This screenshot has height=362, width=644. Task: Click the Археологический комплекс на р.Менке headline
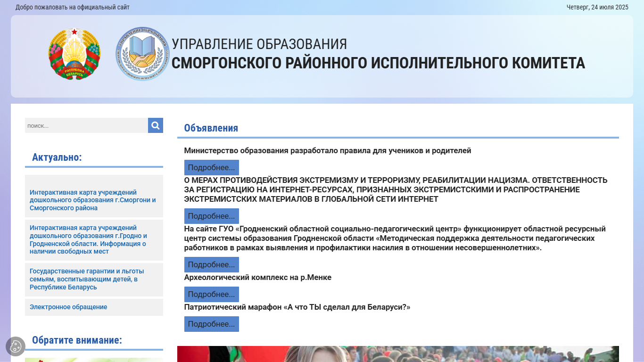tap(258, 277)
